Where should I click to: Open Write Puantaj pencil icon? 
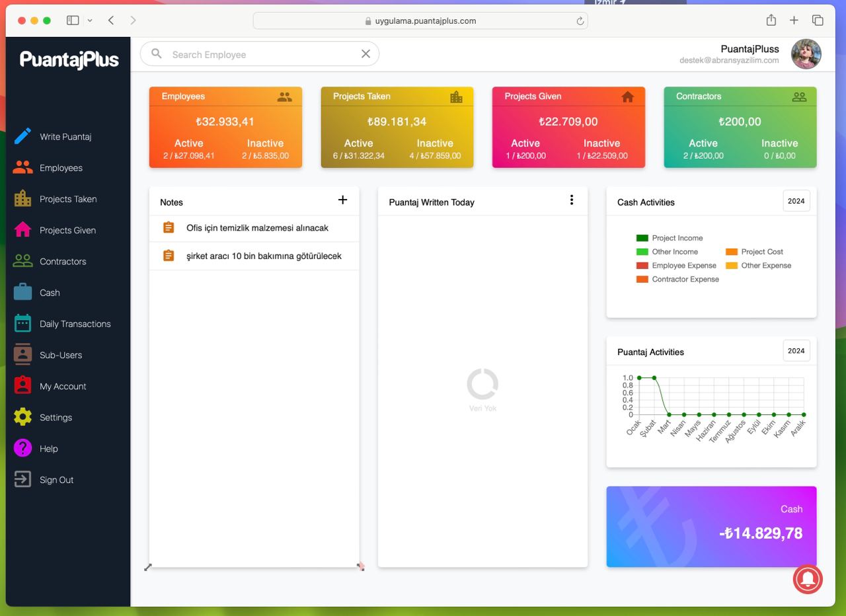(22, 137)
